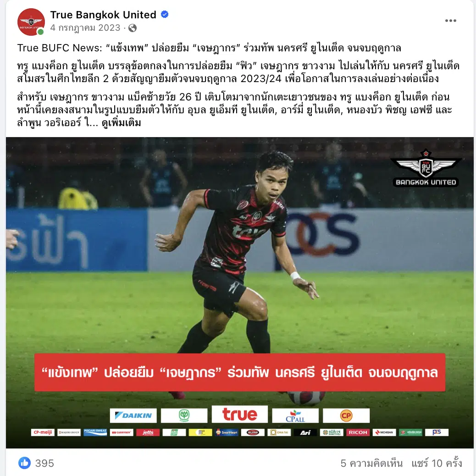Click the Bangkok United winged logo in photo
Viewport: 476px width, 476px height.
(x=426, y=168)
